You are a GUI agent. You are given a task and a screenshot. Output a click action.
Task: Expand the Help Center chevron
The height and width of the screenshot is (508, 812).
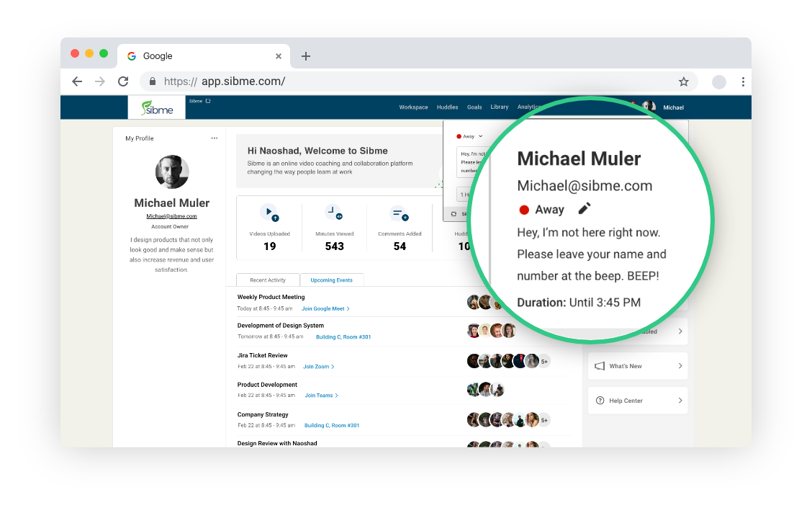tap(680, 401)
